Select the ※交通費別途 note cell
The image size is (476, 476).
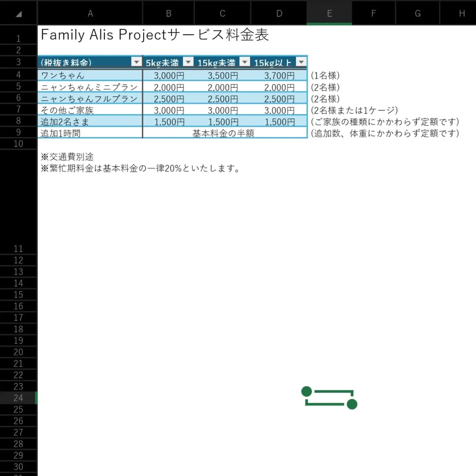67,157
